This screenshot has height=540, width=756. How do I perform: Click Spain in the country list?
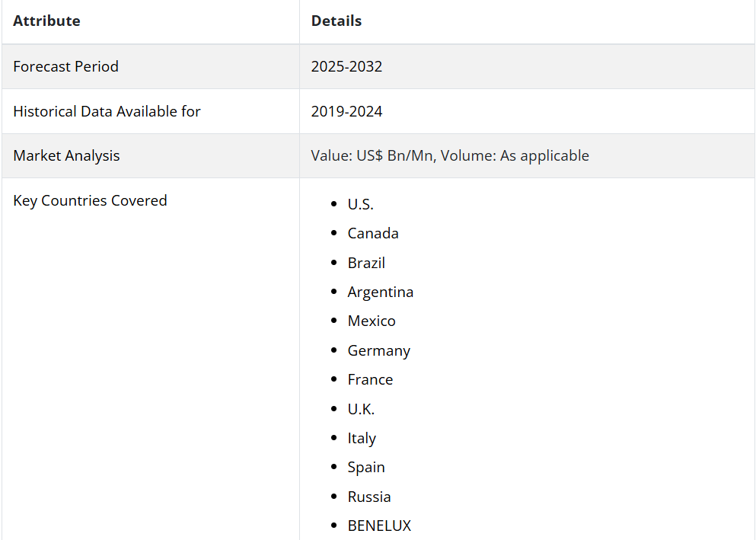[366, 467]
